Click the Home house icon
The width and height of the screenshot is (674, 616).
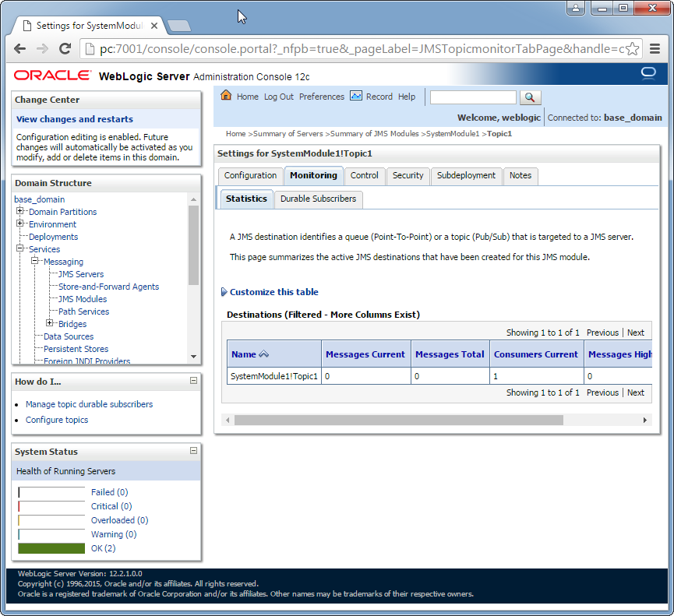226,95
